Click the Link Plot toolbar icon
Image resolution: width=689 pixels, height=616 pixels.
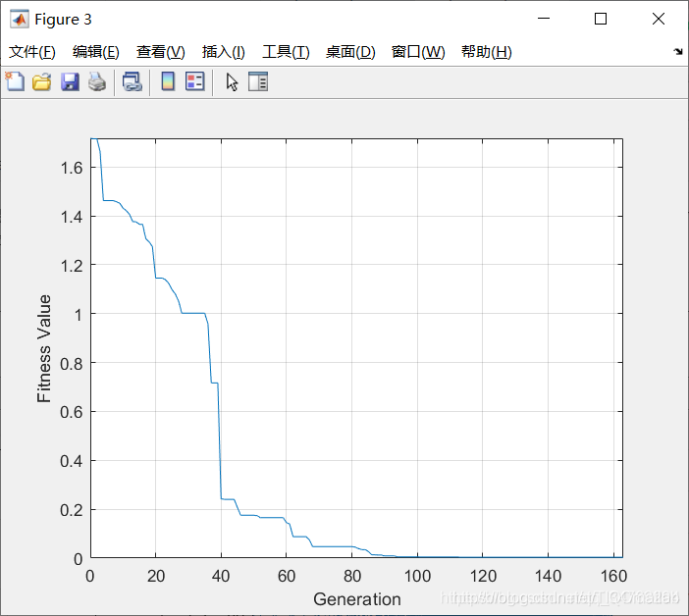tap(132, 81)
